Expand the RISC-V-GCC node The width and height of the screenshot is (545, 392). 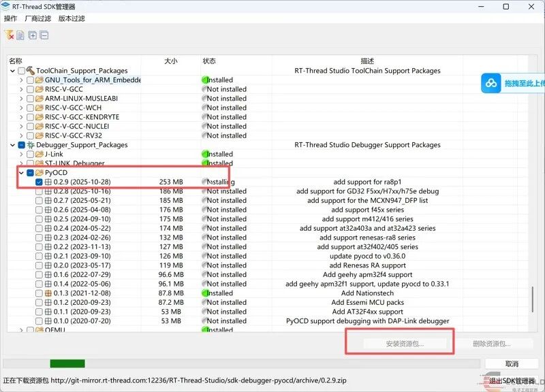(x=22, y=89)
